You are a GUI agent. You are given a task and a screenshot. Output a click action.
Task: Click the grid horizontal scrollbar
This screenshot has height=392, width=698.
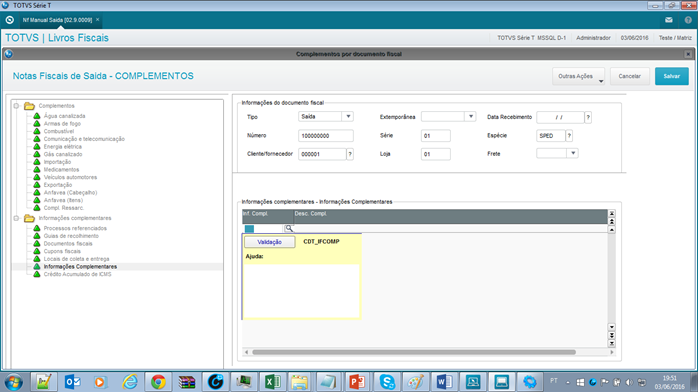click(x=414, y=352)
